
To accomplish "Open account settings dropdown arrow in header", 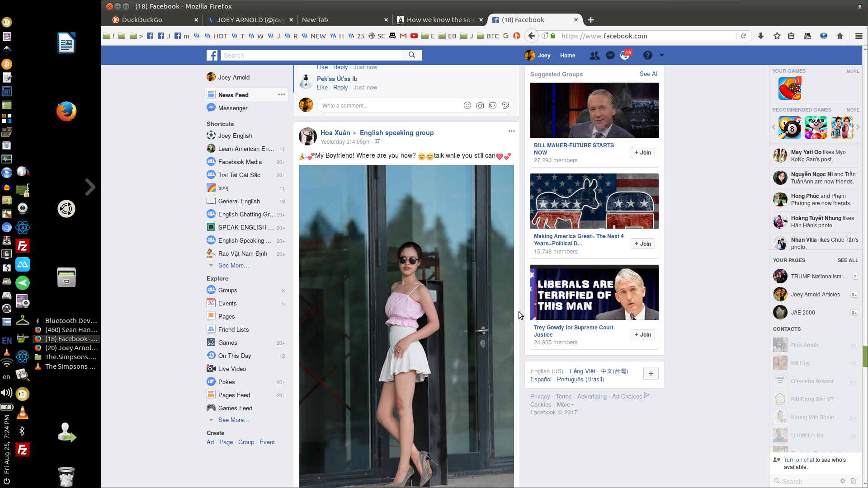I will [x=662, y=55].
